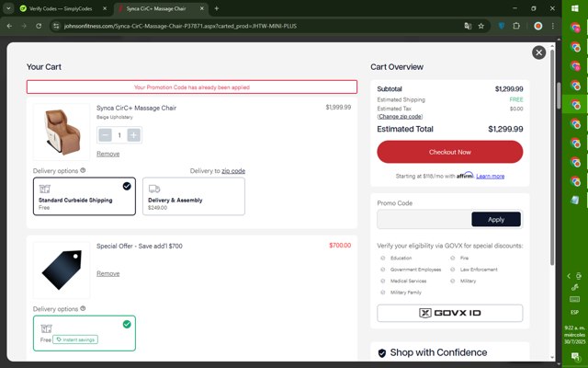Open the notification center icon
The height and width of the screenshot is (368, 588).
575,356
